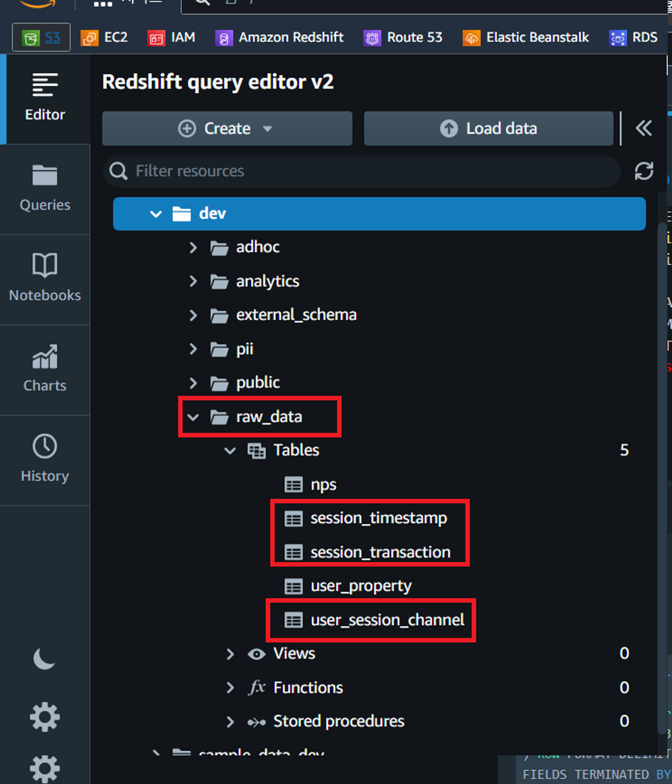Click the Load data button
Viewport: 672px width, 784px height.
488,128
